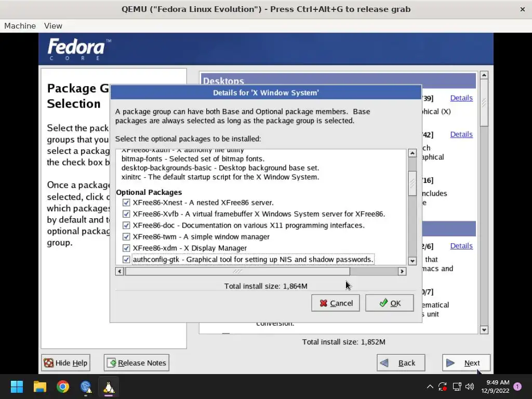Viewport: 532px width, 399px height.
Task: Click the OK button green checkmark icon
Action: tap(383, 303)
